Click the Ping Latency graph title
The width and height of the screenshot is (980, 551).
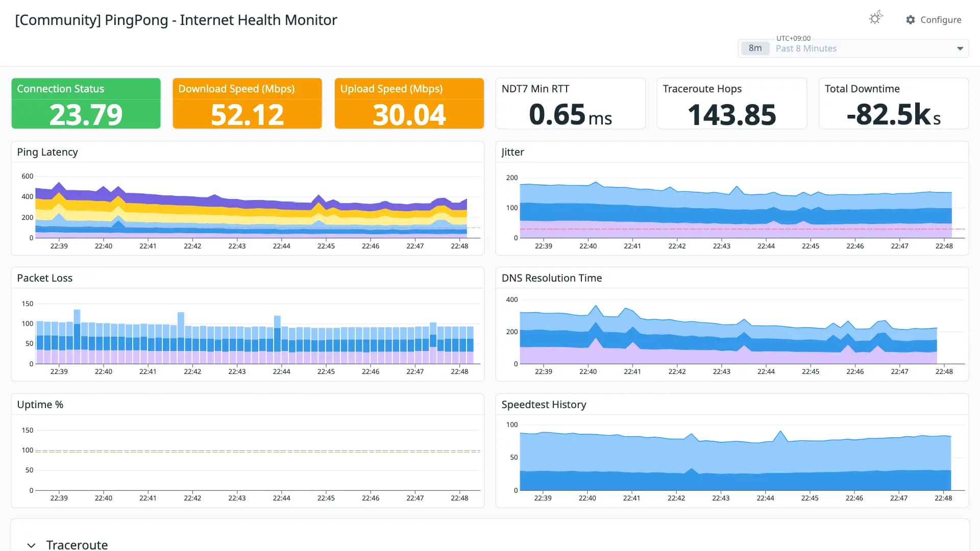pos(47,152)
